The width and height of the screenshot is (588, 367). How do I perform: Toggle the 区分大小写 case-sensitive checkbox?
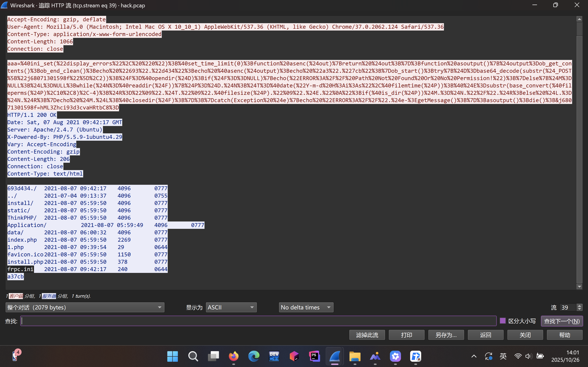point(503,321)
